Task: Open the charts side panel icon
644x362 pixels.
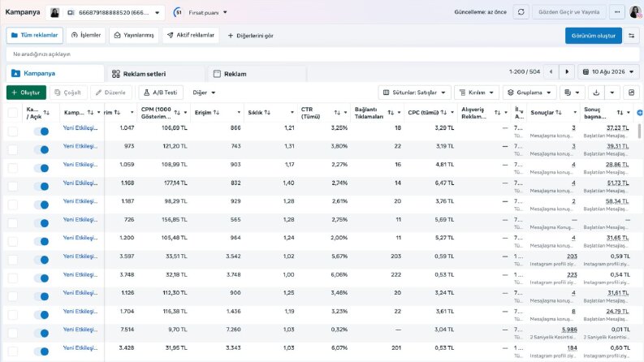Action: 631,93
